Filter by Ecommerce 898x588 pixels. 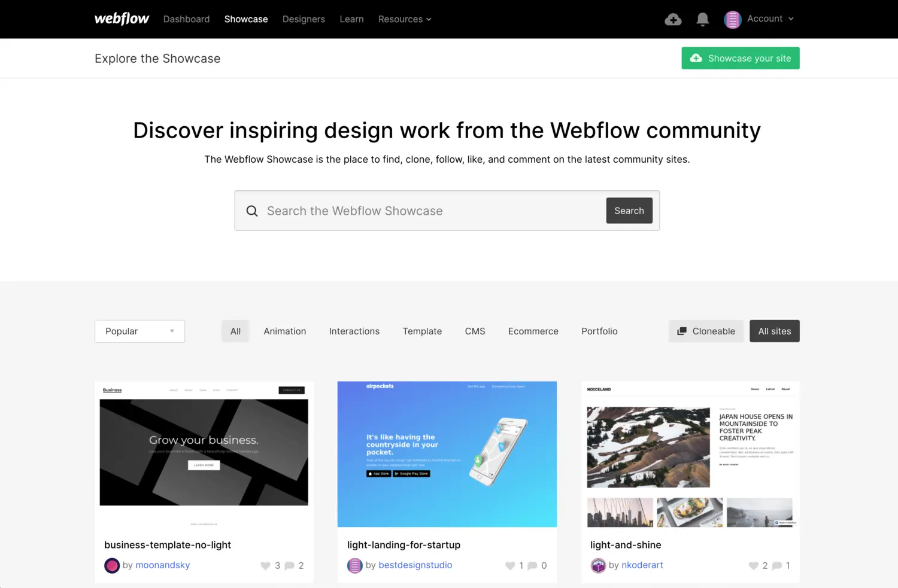533,331
